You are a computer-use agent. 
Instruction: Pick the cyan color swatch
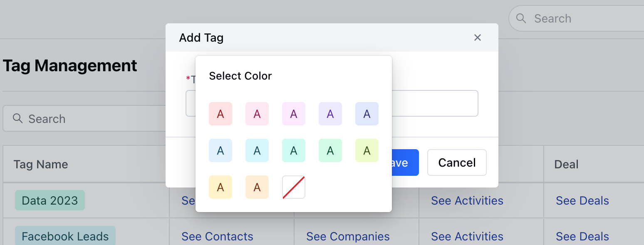click(257, 150)
